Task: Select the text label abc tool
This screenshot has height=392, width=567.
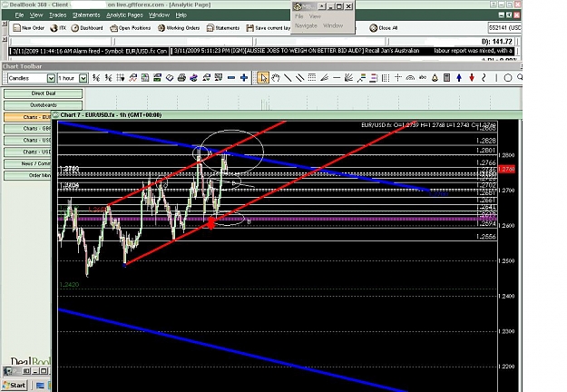Action: tap(423, 78)
